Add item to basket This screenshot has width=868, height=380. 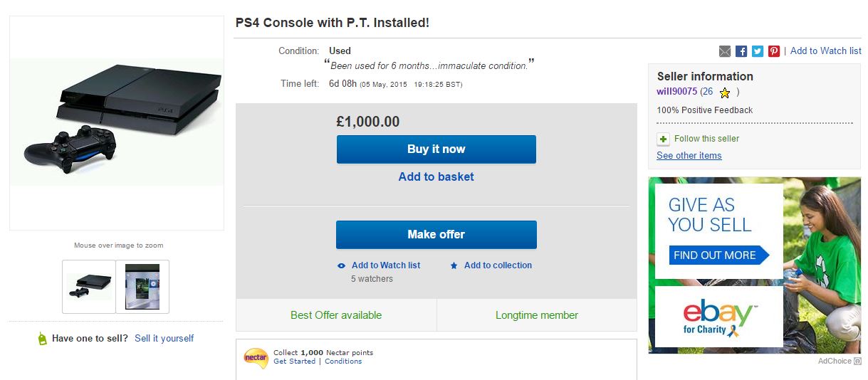436,176
